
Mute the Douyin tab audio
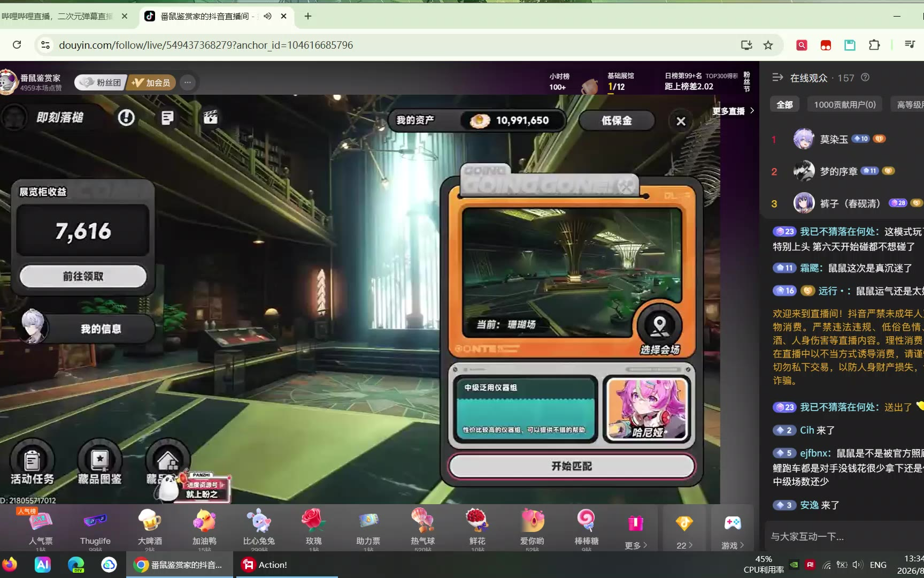point(267,16)
